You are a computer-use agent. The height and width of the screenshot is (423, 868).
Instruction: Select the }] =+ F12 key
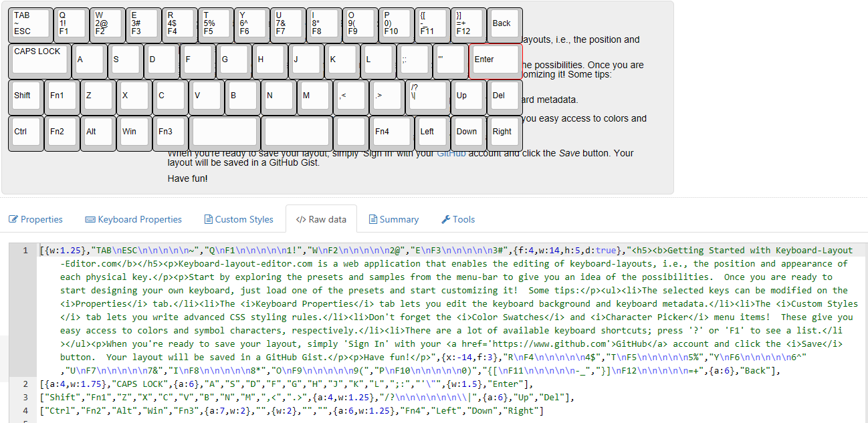tap(469, 25)
